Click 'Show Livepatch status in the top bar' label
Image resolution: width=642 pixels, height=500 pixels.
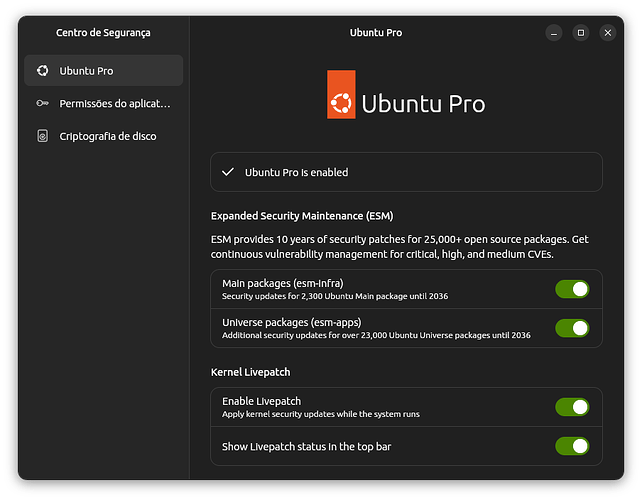pyautogui.click(x=306, y=446)
